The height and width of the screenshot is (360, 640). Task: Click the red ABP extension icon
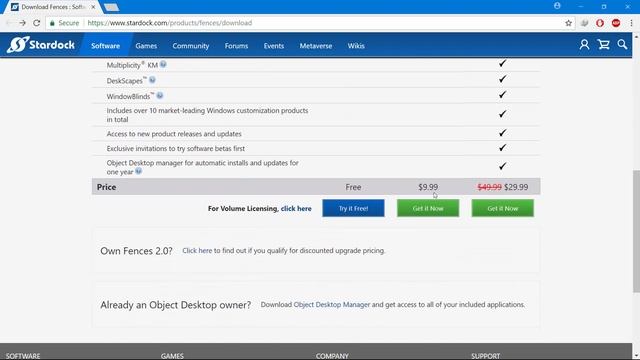616,23
